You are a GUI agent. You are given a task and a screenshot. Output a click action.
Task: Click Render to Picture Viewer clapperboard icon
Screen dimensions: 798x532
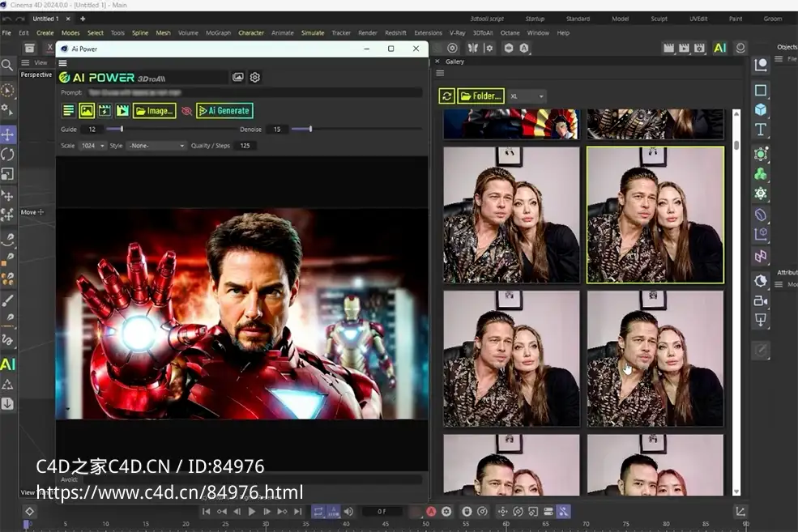pyautogui.click(x=684, y=49)
